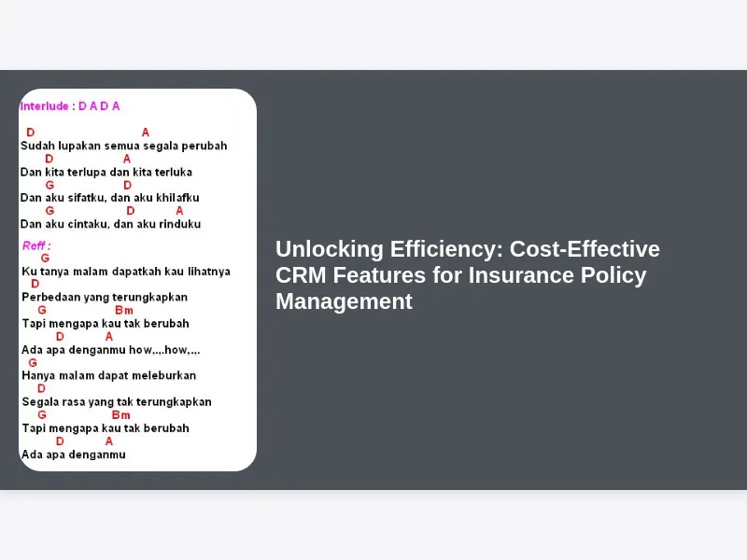Click the red G chord above Ku tanya malam
The width and height of the screenshot is (747, 560).
(x=45, y=259)
